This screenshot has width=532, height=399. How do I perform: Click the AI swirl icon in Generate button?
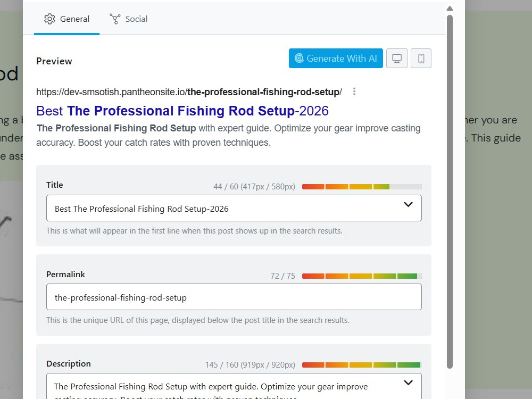299,58
